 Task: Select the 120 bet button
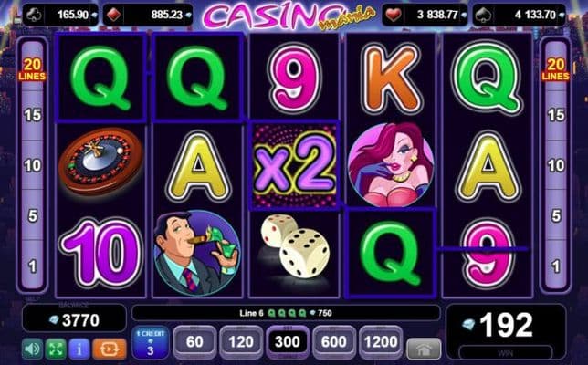pyautogui.click(x=241, y=342)
